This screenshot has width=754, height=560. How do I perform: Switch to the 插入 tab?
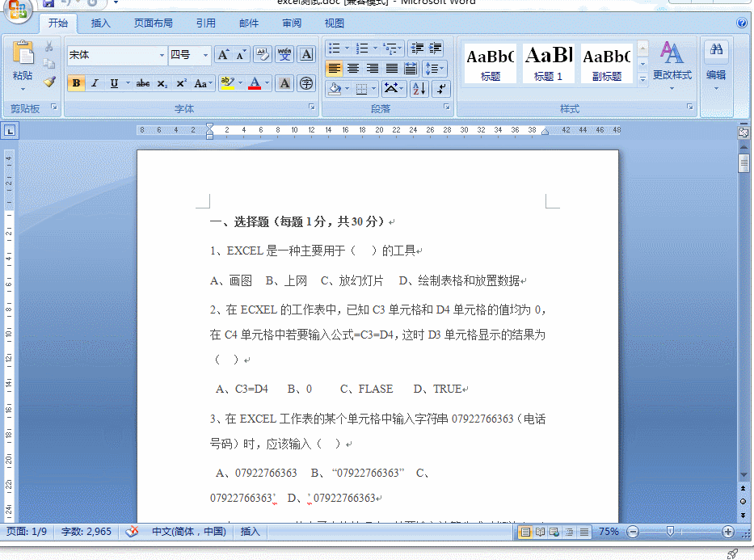click(x=100, y=23)
